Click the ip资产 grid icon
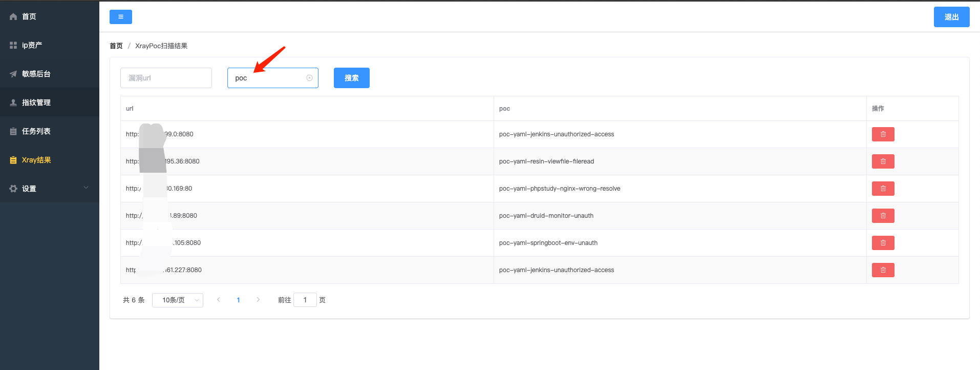This screenshot has height=370, width=980. pyautogui.click(x=13, y=45)
